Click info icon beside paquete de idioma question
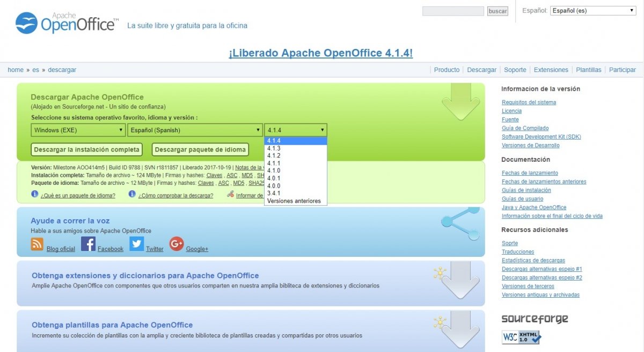This screenshot has width=644, height=352. [34, 194]
